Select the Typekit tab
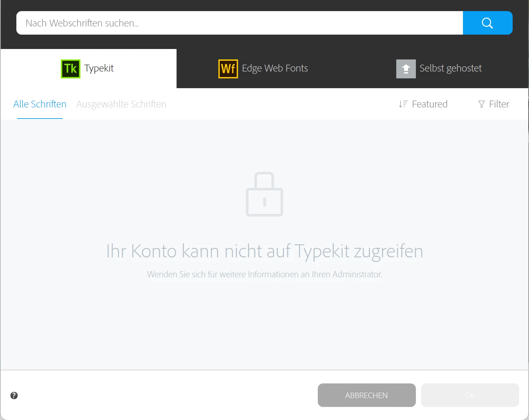This screenshot has width=529, height=420. (x=88, y=69)
